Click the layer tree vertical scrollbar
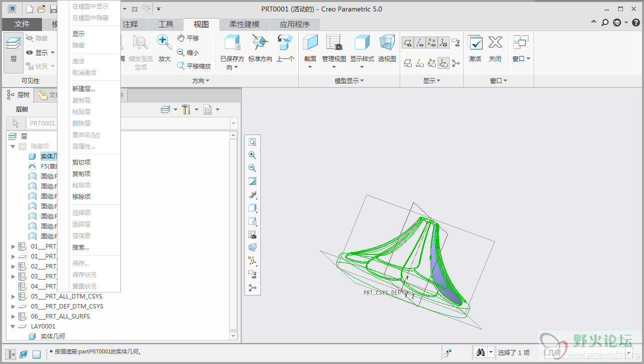Screen dimensions: 644x364 pyautogui.click(x=233, y=235)
